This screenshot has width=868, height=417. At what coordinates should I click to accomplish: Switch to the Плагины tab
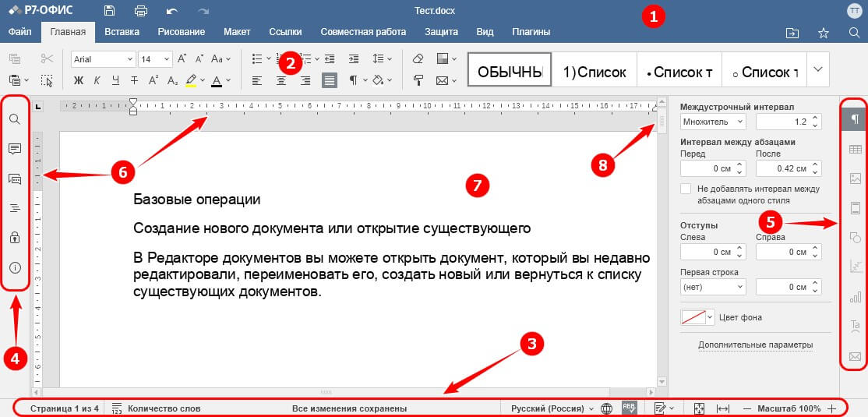(531, 32)
